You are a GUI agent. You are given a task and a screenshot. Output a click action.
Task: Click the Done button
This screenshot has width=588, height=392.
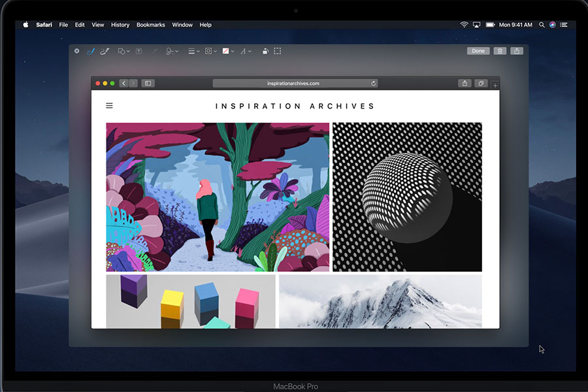pos(478,51)
